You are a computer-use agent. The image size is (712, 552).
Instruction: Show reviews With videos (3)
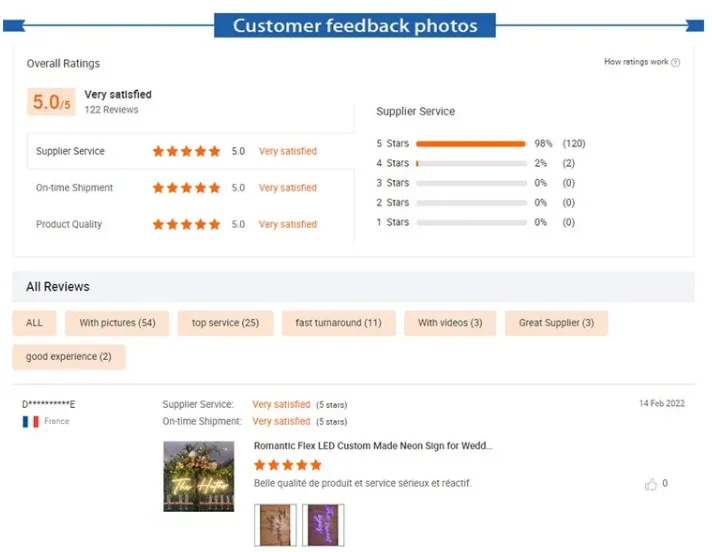(x=450, y=323)
